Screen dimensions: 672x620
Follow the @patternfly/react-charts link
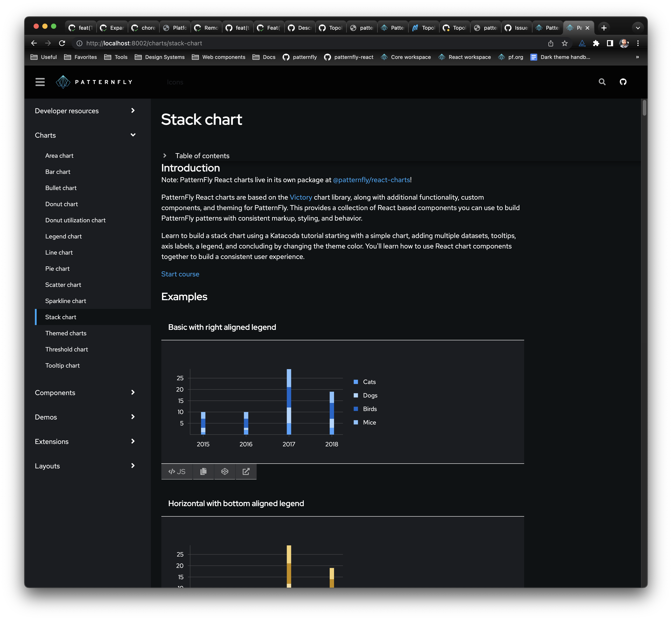pyautogui.click(x=371, y=180)
